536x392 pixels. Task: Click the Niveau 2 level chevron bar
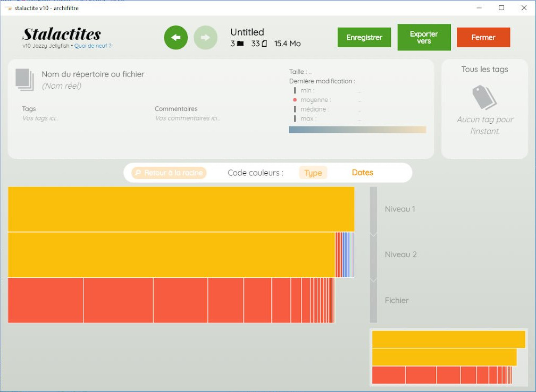point(373,256)
